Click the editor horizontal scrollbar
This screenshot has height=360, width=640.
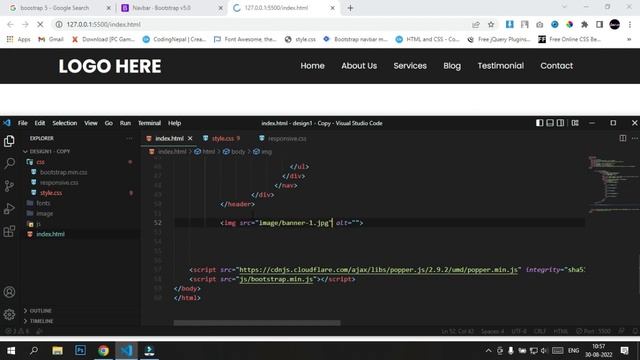(x=257, y=323)
